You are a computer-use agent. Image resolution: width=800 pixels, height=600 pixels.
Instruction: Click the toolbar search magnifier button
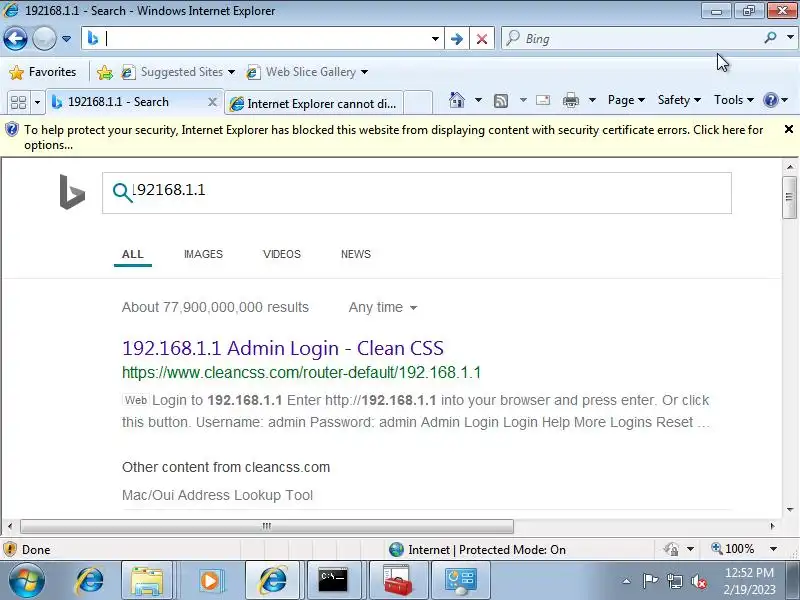coord(770,38)
